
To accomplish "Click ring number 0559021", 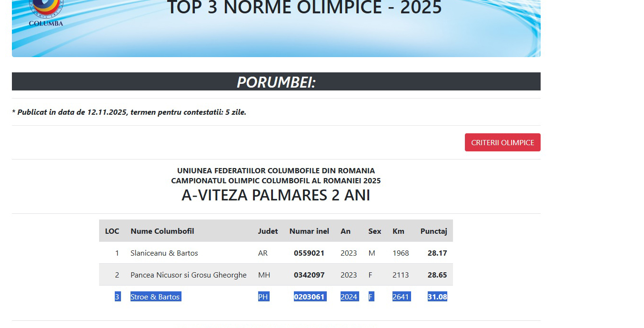I will click(x=309, y=253).
